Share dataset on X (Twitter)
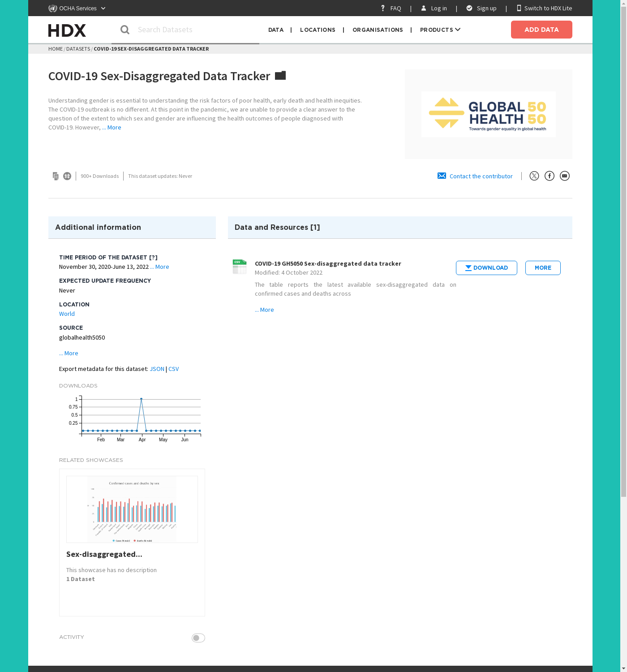This screenshot has height=672, width=627. pos(534,176)
